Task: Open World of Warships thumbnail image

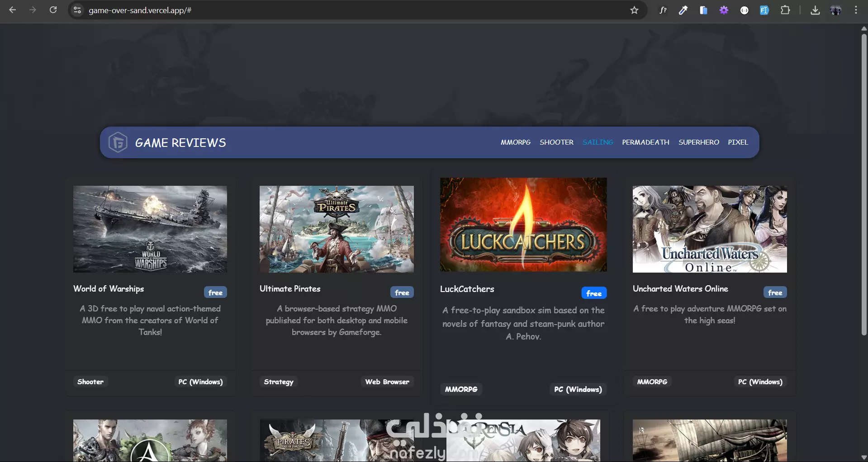Action: point(150,229)
